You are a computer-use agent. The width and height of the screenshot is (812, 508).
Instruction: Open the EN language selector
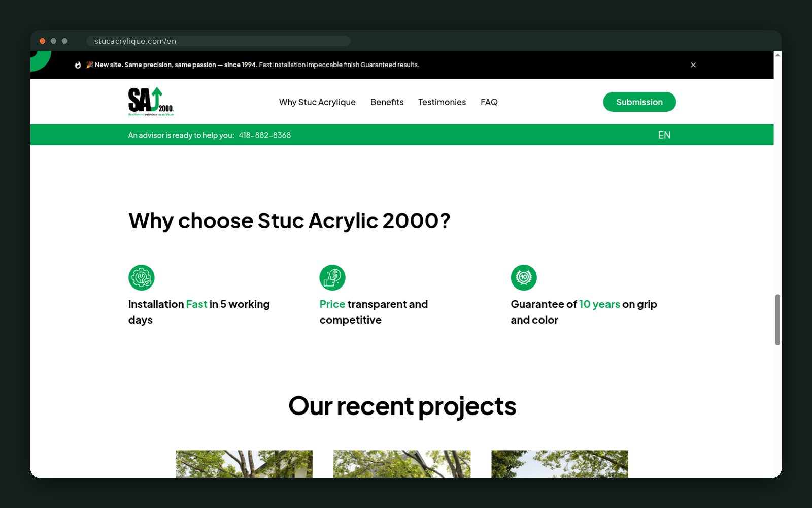point(664,135)
